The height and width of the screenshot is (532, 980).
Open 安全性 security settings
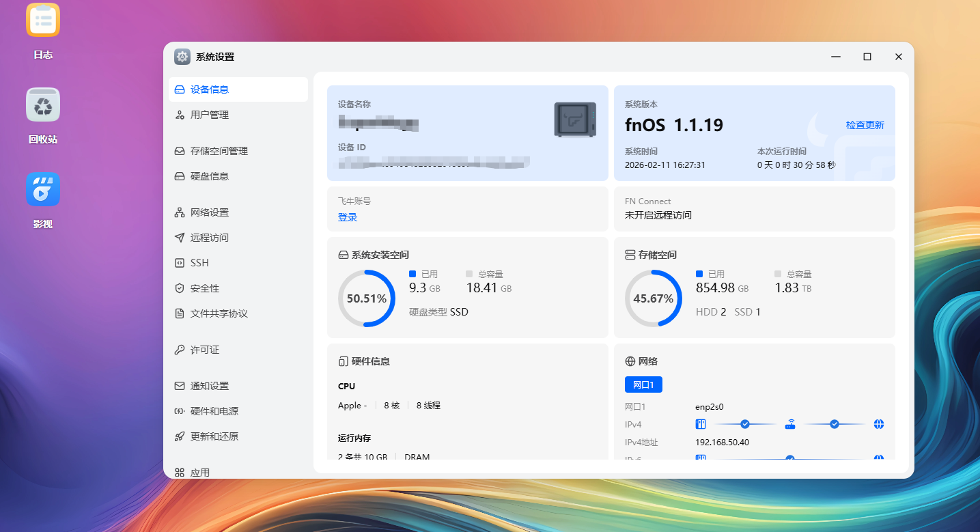(x=204, y=288)
